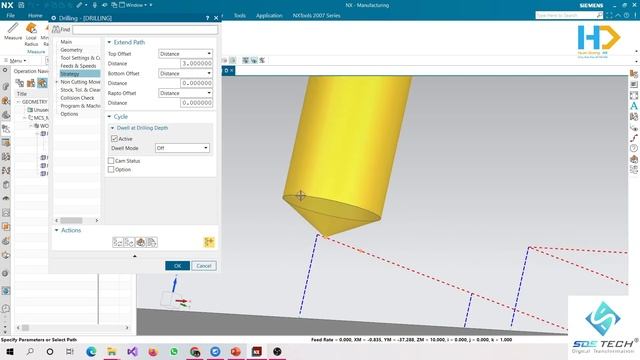Open the Menu dropdown below the ribbon

[x=16, y=60]
